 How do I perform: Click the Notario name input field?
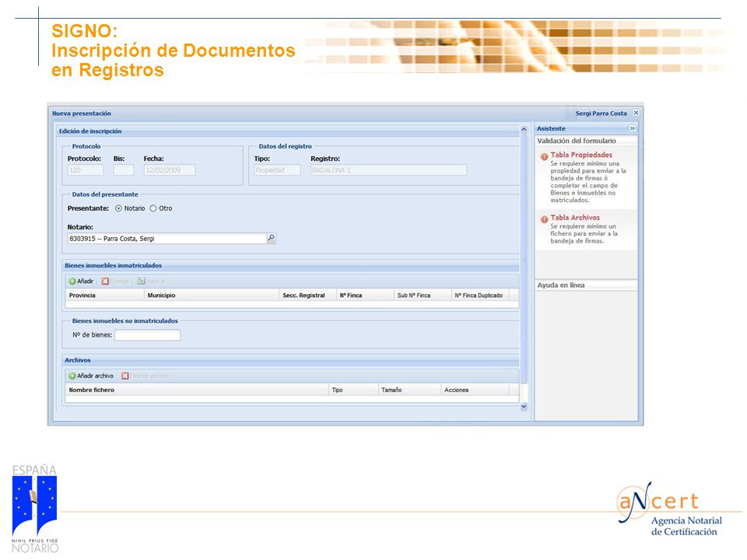click(167, 238)
